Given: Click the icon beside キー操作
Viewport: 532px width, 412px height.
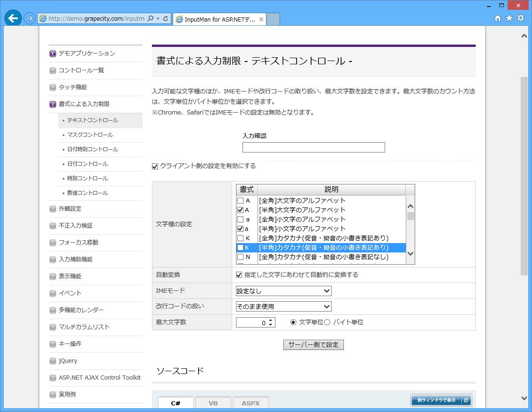Looking at the screenshot, I should [53, 344].
